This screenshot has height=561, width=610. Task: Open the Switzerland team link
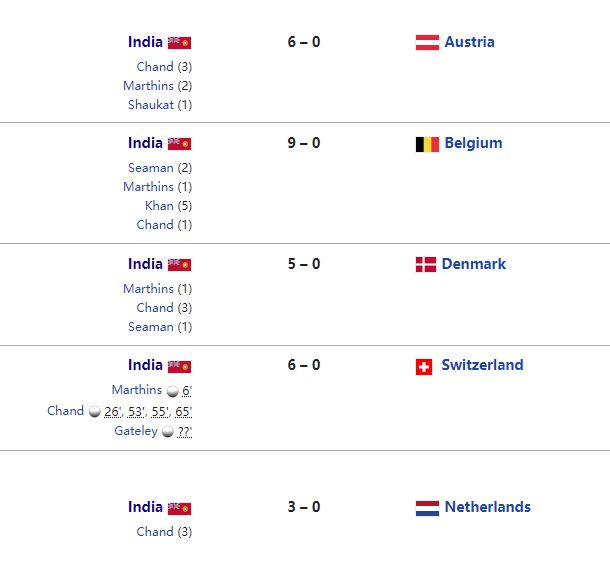[x=482, y=365]
